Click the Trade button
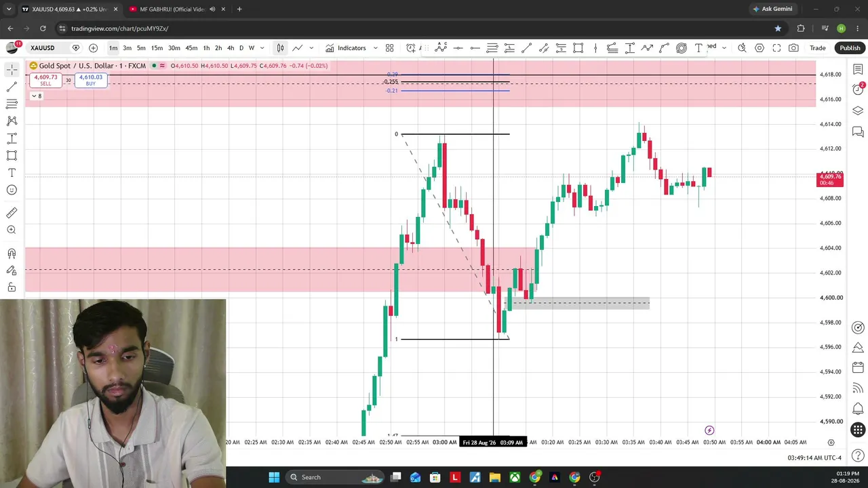This screenshot has height=488, width=868. [x=818, y=48]
